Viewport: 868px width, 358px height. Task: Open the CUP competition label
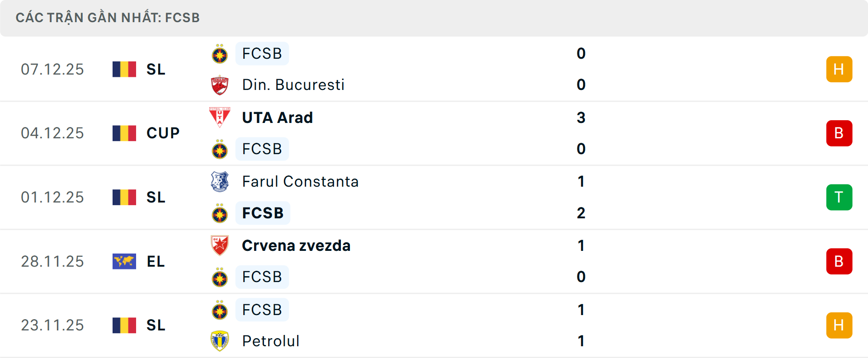click(162, 133)
